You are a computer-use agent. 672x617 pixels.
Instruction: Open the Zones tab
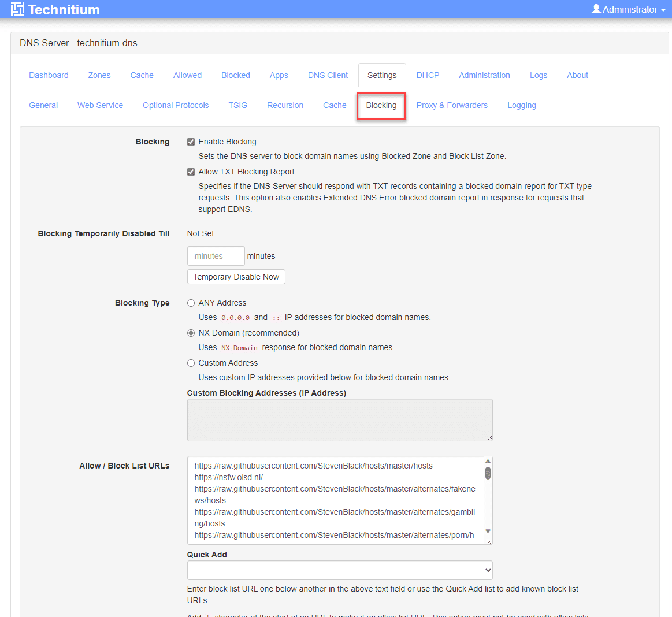[x=99, y=76]
